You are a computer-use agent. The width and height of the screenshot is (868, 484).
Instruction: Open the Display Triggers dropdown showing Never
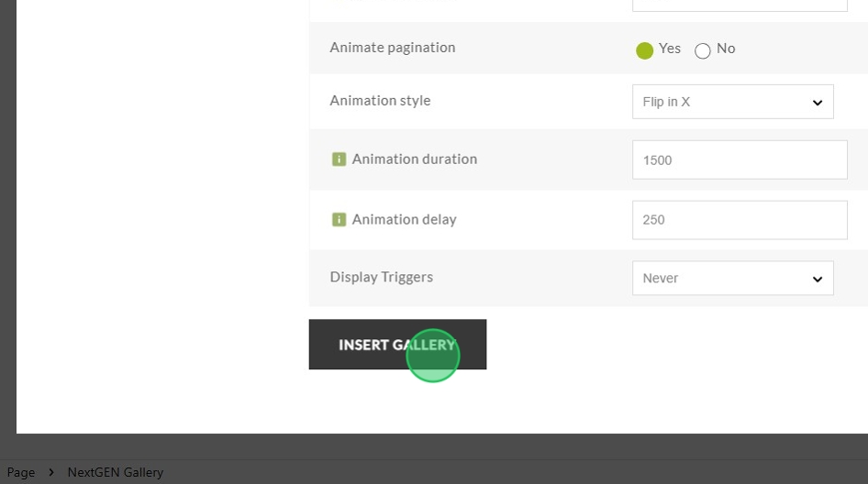coord(733,279)
